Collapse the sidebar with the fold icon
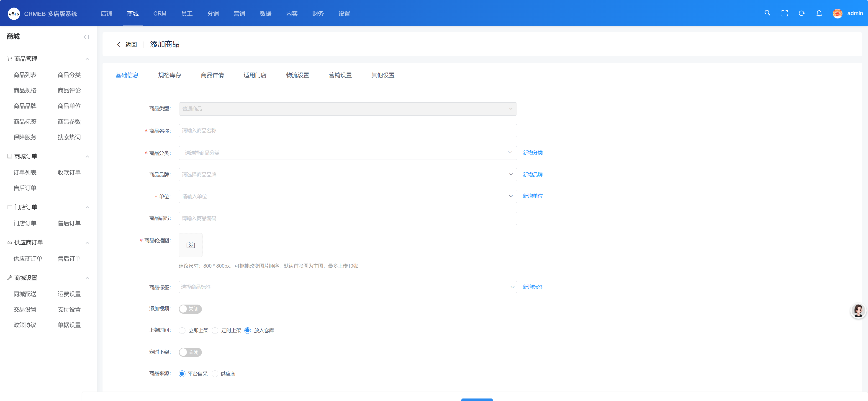 pos(86,37)
